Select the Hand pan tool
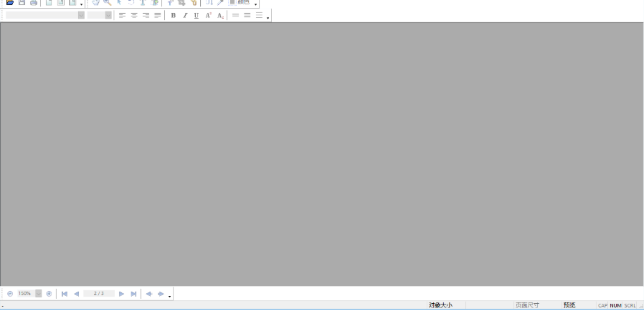 (x=95, y=2)
